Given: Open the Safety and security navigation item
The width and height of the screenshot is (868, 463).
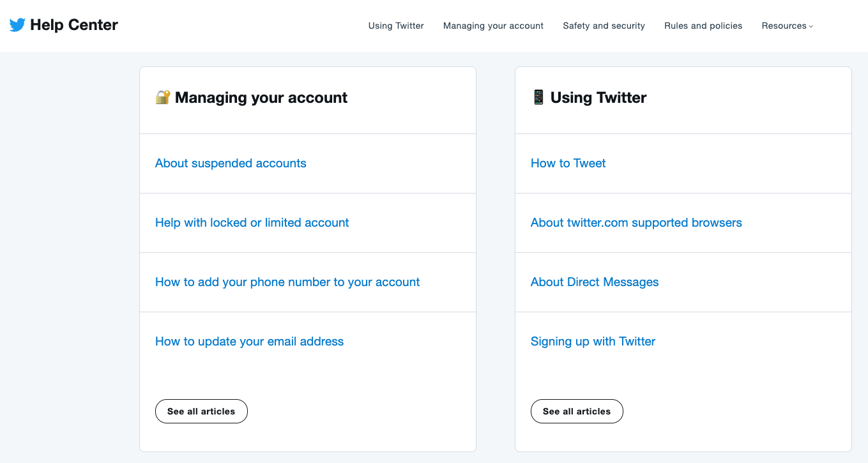Looking at the screenshot, I should (604, 26).
